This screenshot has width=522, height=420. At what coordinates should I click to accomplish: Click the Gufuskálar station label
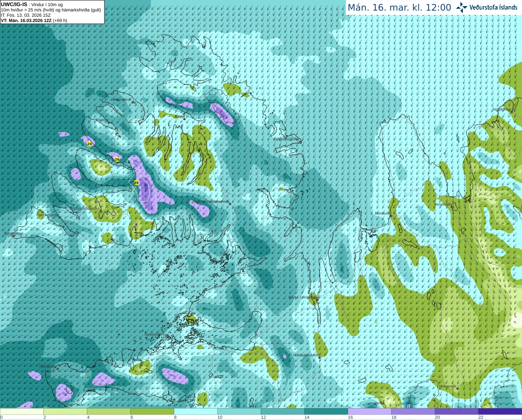(x=48, y=367)
